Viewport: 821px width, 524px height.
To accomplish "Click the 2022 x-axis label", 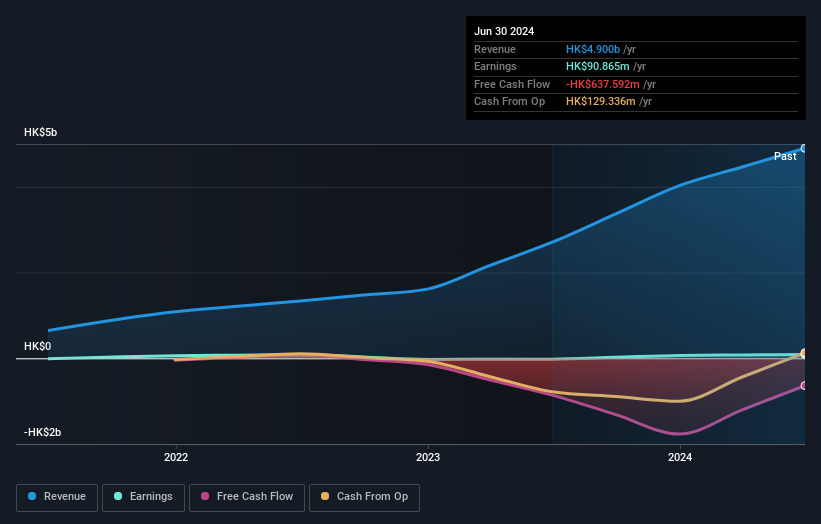I will (176, 457).
